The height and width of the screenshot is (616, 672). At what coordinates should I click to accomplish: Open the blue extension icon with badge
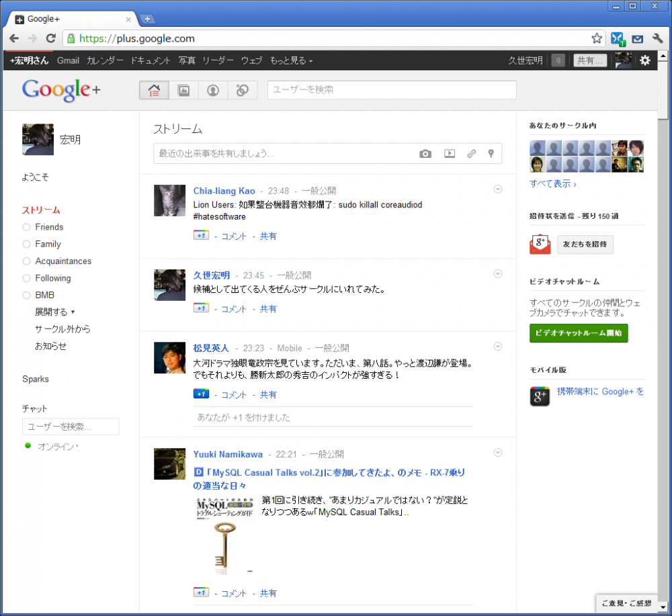tap(618, 39)
